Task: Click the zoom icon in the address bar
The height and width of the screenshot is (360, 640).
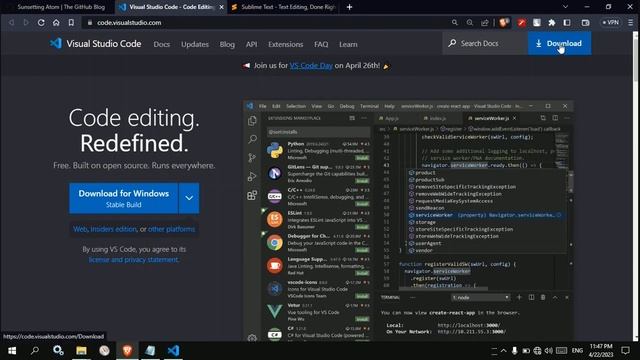Action: [470, 22]
